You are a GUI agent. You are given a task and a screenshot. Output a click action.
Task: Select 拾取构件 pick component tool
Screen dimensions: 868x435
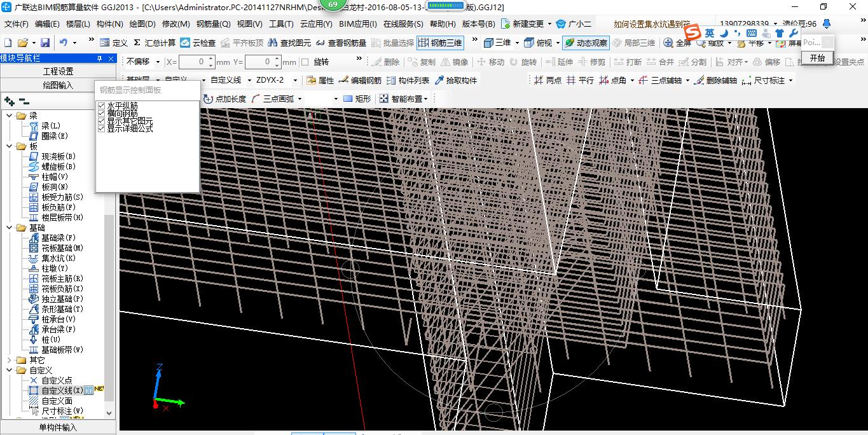pos(456,80)
